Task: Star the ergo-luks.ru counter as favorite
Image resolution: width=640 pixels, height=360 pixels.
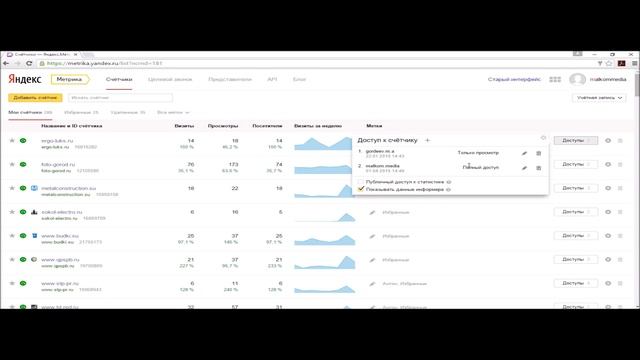Action: coord(12,140)
